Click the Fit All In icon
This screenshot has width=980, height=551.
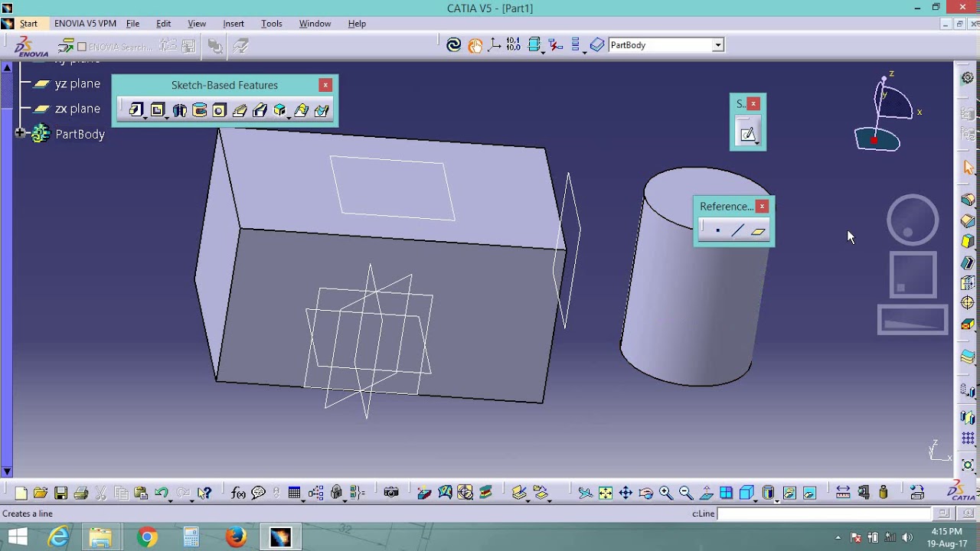605,493
